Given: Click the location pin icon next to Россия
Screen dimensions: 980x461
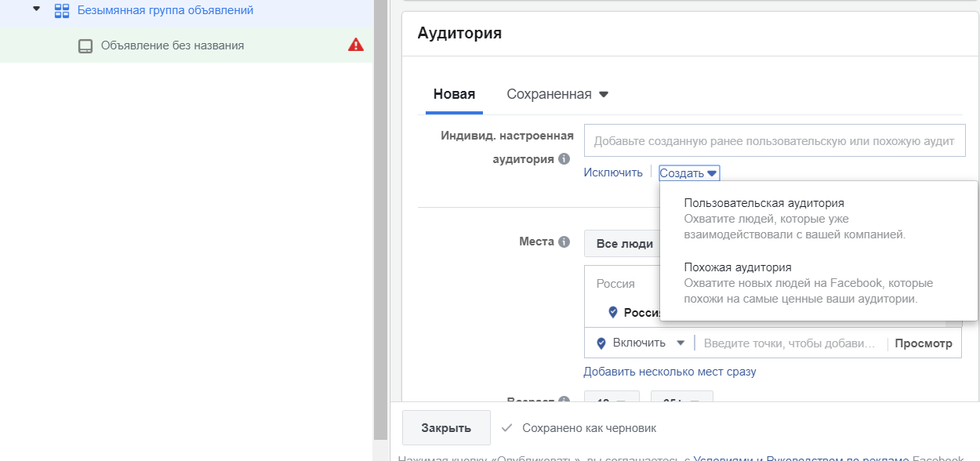Looking at the screenshot, I should [613, 313].
